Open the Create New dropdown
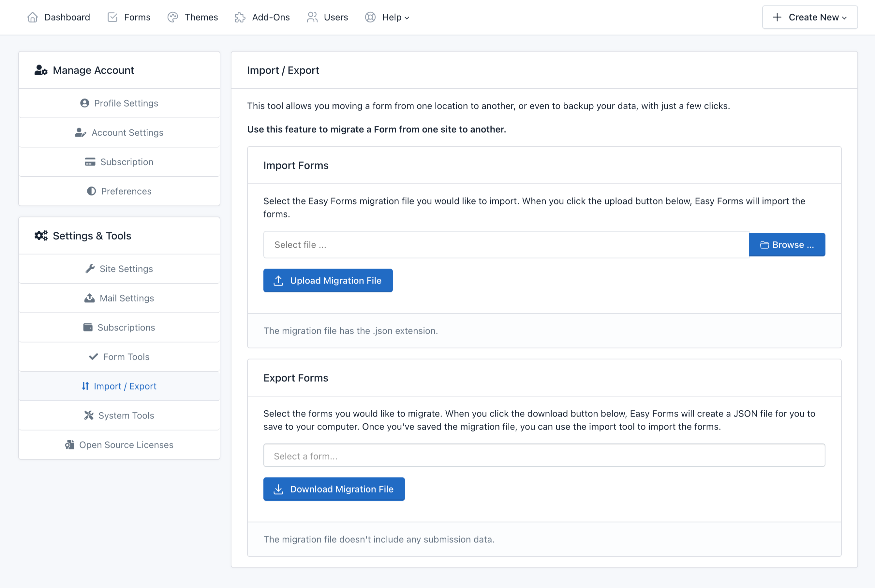 (809, 17)
